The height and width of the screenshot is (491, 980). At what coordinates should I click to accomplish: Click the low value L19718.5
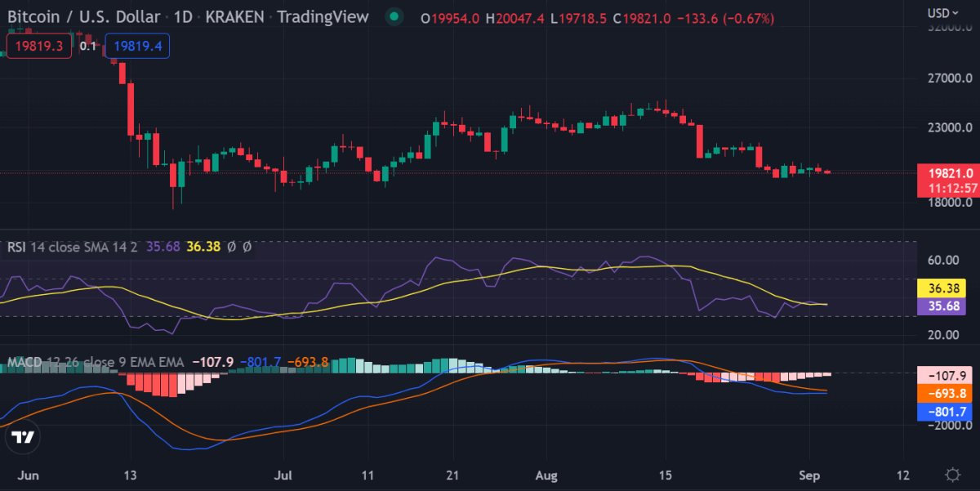578,18
